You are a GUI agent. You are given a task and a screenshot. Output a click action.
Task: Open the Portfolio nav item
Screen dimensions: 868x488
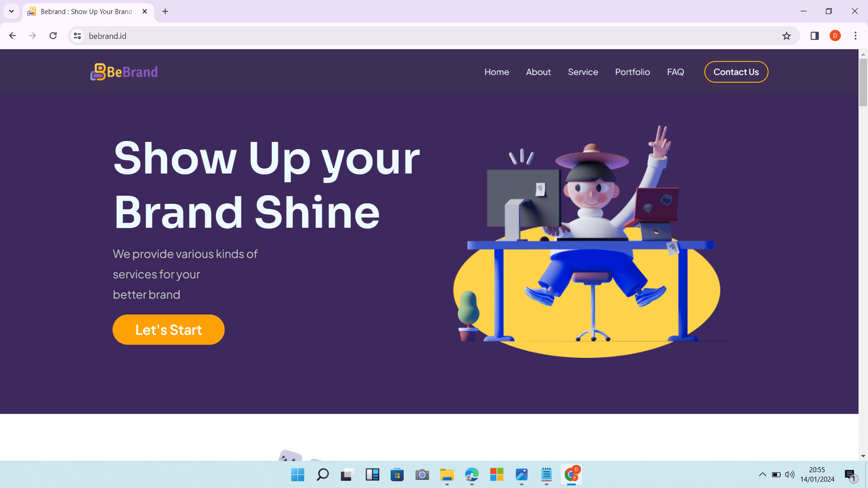[x=633, y=72]
